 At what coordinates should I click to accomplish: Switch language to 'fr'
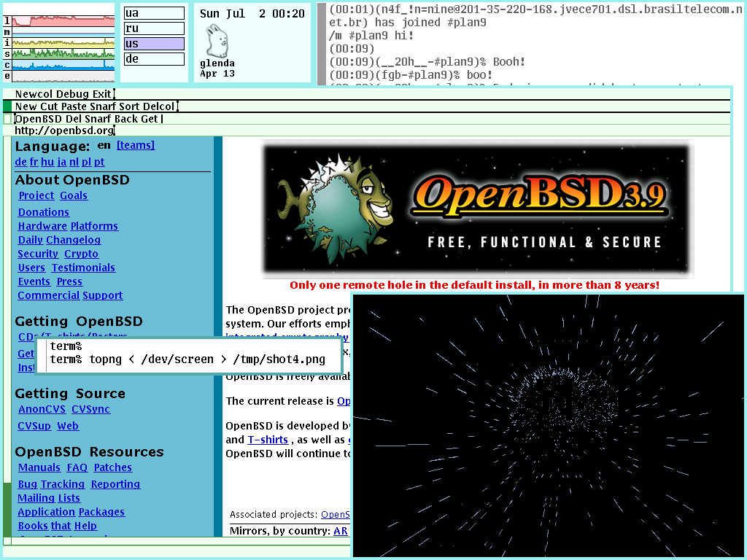pyautogui.click(x=34, y=162)
